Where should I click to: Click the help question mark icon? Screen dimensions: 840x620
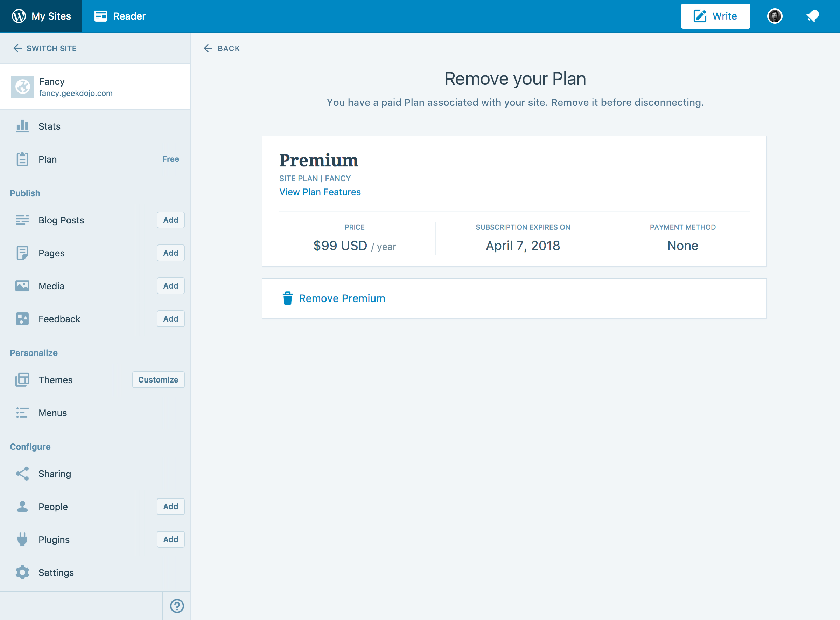click(x=177, y=606)
